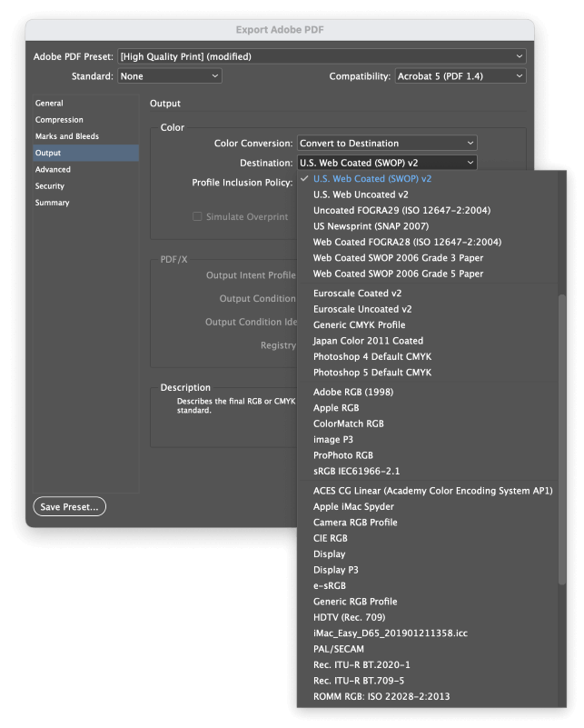Image resolution: width=584 pixels, height=728 pixels.
Task: Click the Save Preset button
Action: [69, 506]
